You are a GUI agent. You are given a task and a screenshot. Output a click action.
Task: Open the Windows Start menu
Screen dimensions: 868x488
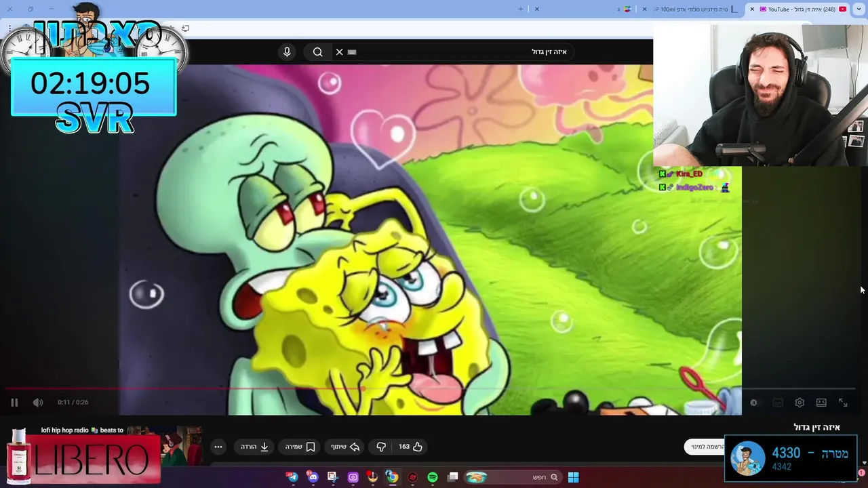(573, 477)
